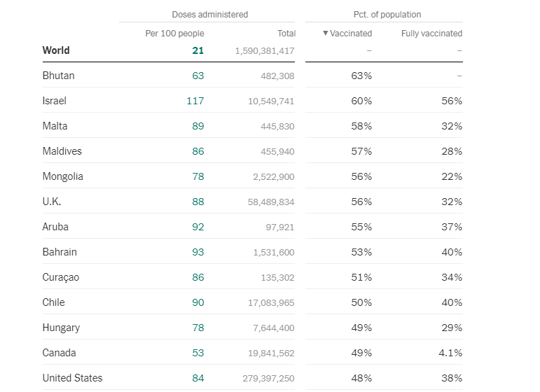Click on Aruba in the list

tap(55, 227)
